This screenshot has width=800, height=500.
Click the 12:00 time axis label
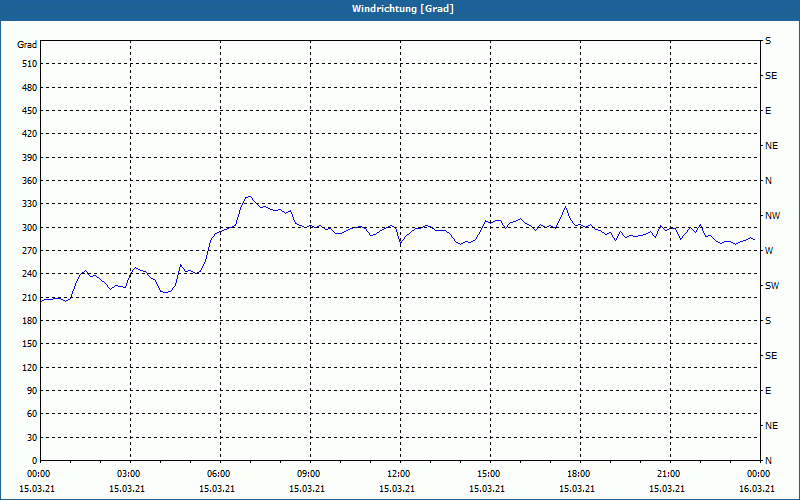click(398, 473)
